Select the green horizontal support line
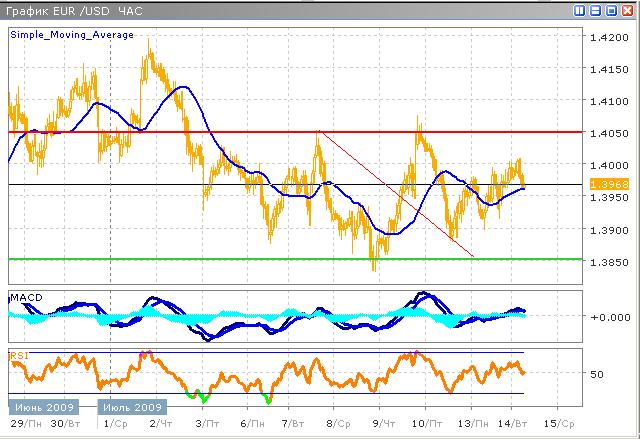 tap(200, 259)
